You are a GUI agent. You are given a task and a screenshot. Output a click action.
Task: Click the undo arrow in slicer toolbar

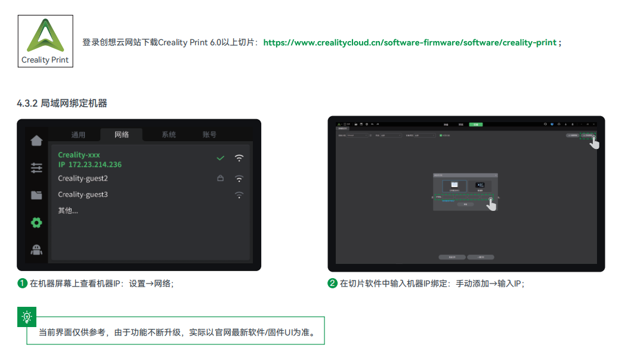coord(373,125)
